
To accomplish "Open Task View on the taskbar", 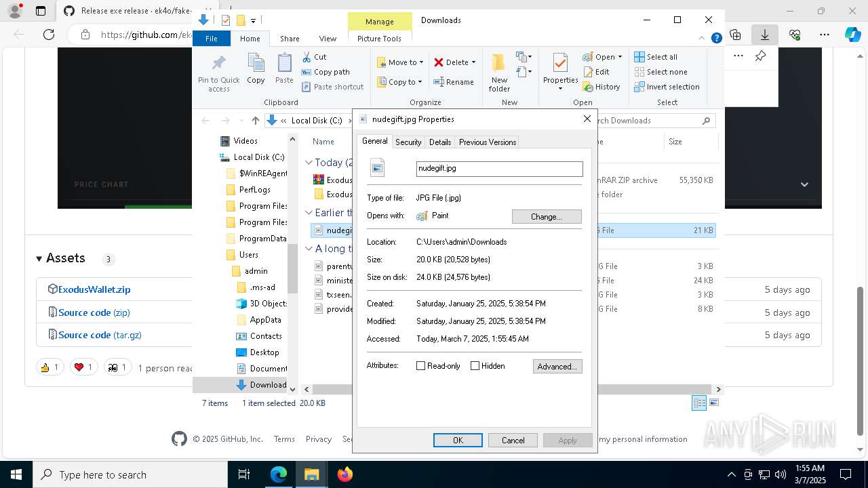I will pos(244,474).
